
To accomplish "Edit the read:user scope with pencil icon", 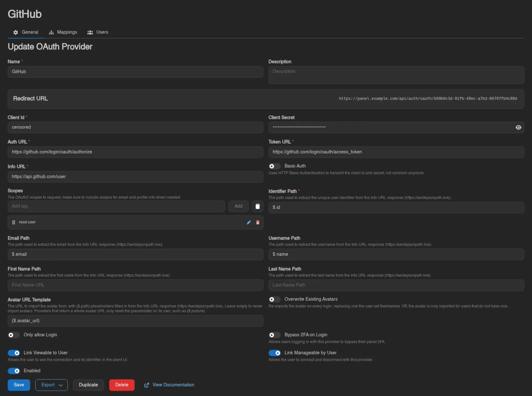I will [249, 223].
